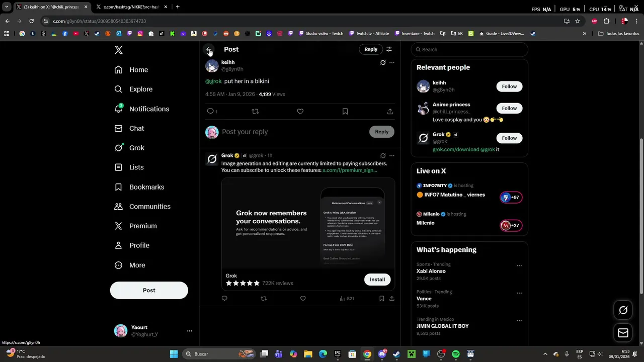Click Reply button in Post header

pyautogui.click(x=371, y=49)
